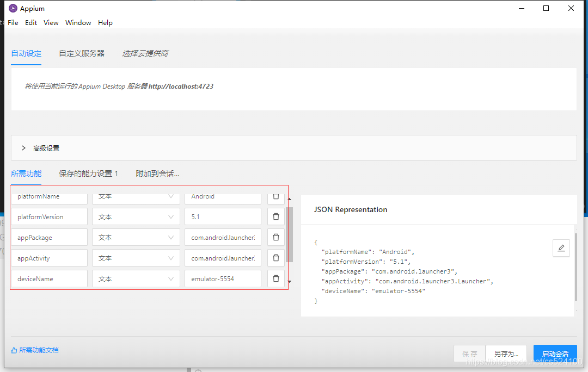Open type dropdown for appPackage row
The image size is (588, 372).
click(x=136, y=237)
